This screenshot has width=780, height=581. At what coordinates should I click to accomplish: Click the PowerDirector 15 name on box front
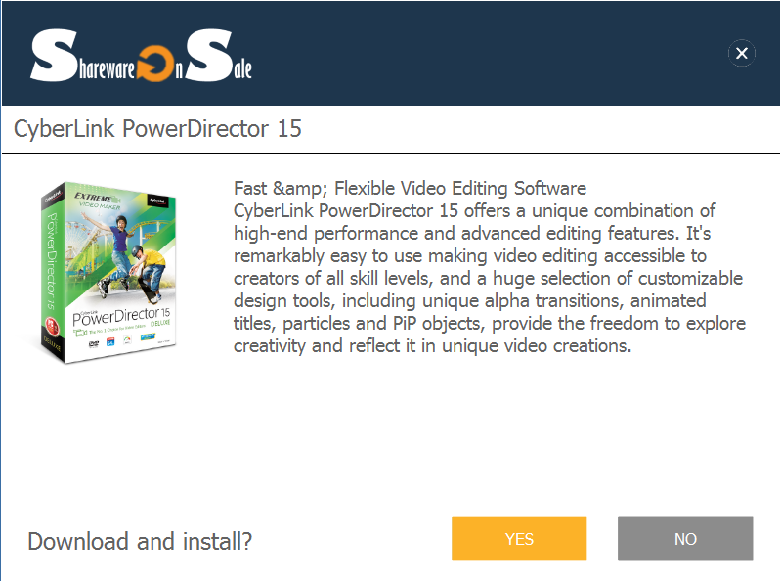coord(121,316)
